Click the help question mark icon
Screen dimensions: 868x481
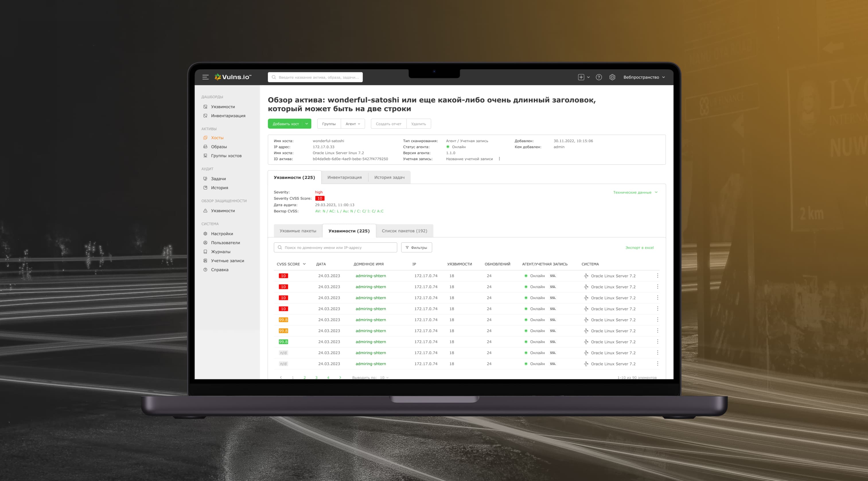click(x=599, y=77)
